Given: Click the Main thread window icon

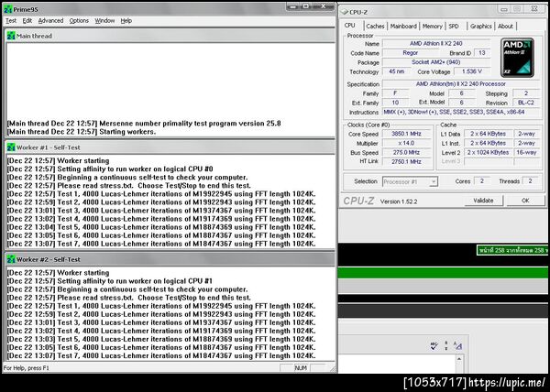Looking at the screenshot, I should click(11, 36).
